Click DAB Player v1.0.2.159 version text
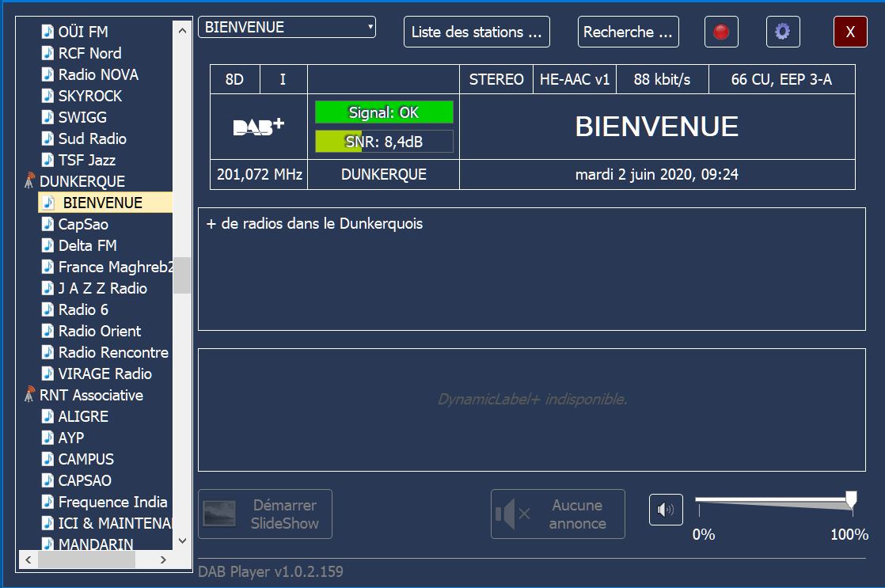 coord(271,571)
